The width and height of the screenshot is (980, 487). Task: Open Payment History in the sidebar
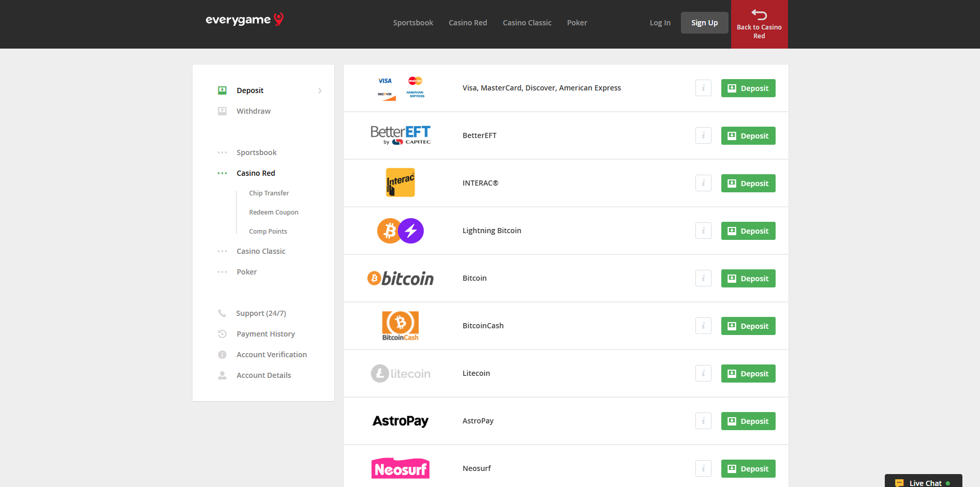pos(265,334)
